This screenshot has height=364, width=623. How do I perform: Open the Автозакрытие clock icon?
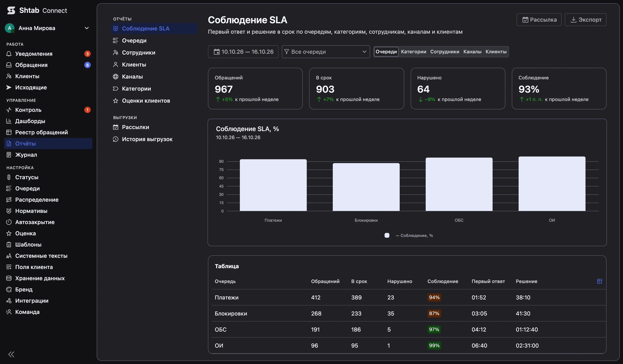(9, 222)
